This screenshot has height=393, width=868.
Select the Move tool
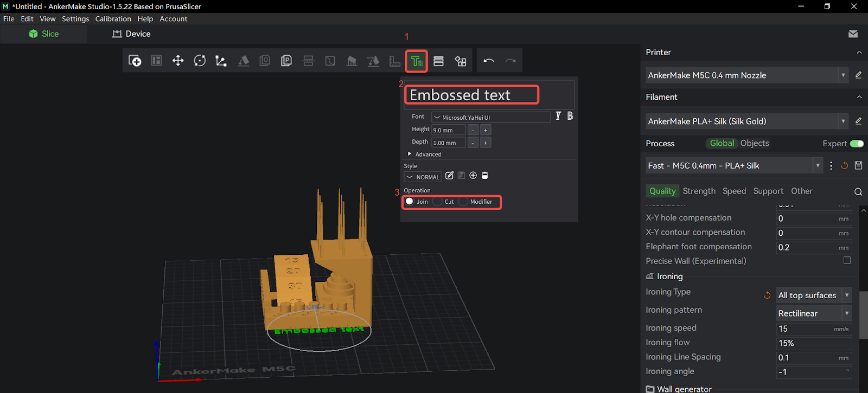pos(178,61)
